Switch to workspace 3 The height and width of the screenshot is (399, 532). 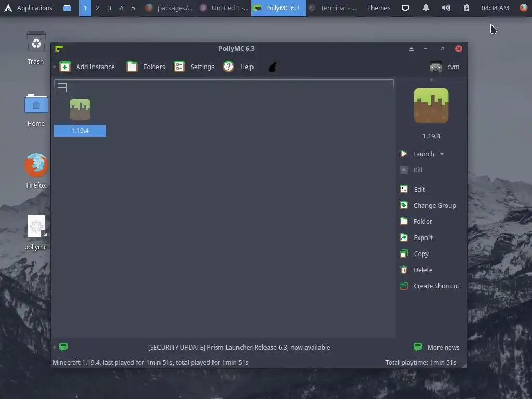point(109,8)
